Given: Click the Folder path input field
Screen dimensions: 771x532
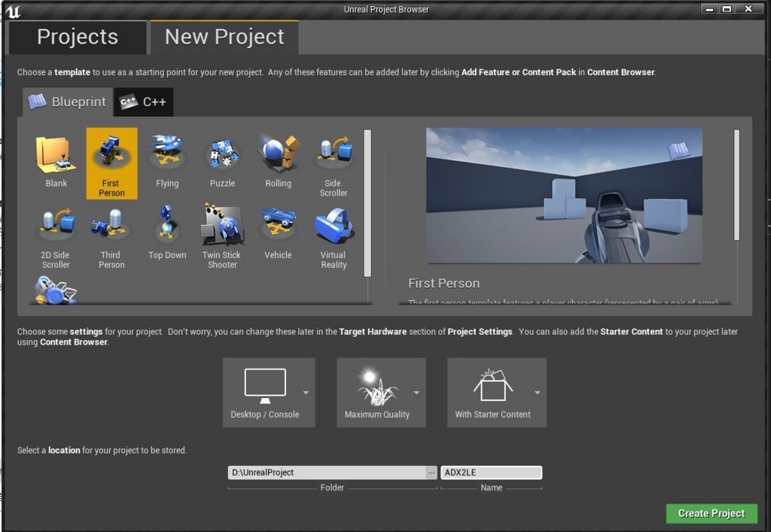Looking at the screenshot, I should point(327,473).
